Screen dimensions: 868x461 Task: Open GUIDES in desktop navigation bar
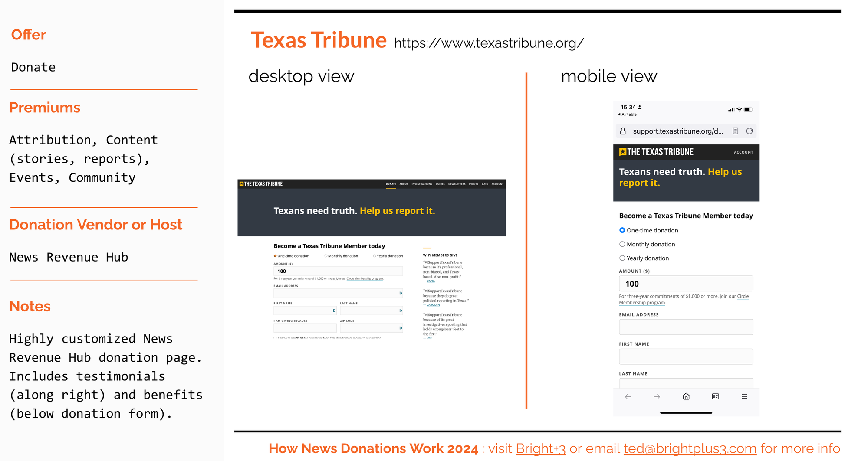440,184
